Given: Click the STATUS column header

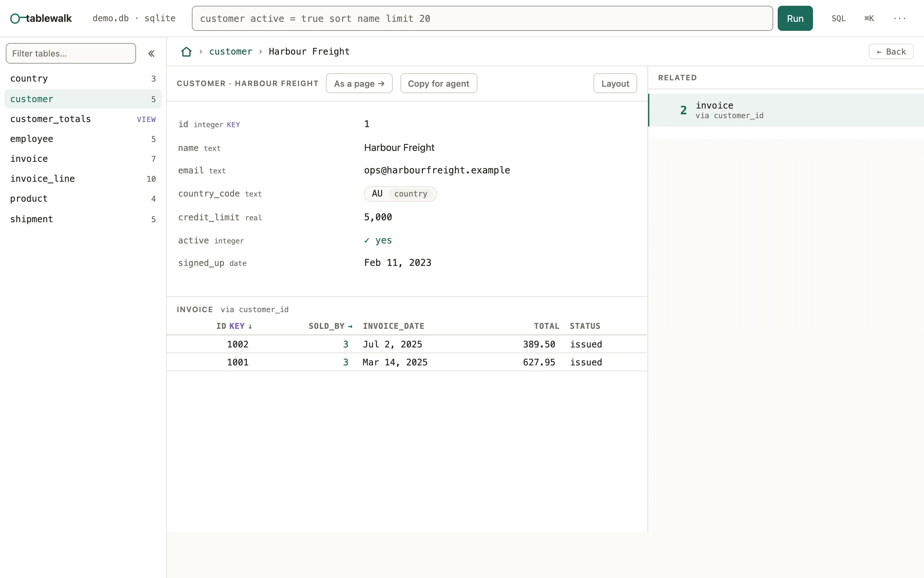Looking at the screenshot, I should [x=585, y=326].
